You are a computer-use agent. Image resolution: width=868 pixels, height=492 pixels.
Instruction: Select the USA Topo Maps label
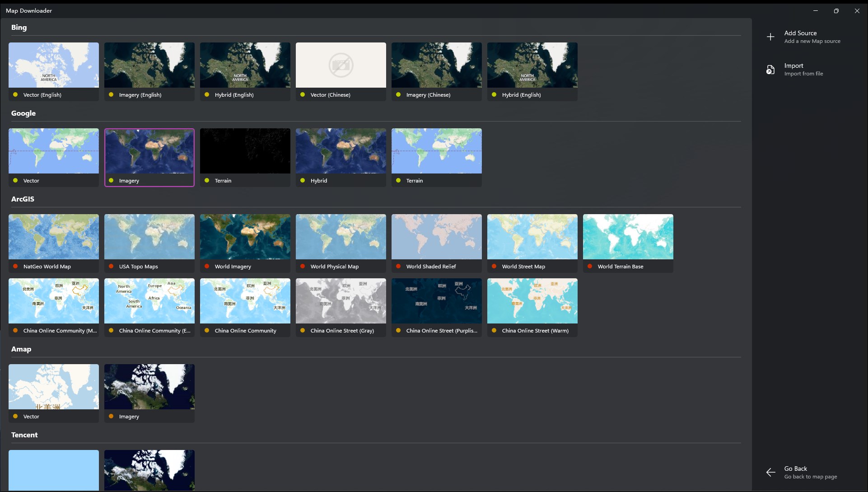138,267
